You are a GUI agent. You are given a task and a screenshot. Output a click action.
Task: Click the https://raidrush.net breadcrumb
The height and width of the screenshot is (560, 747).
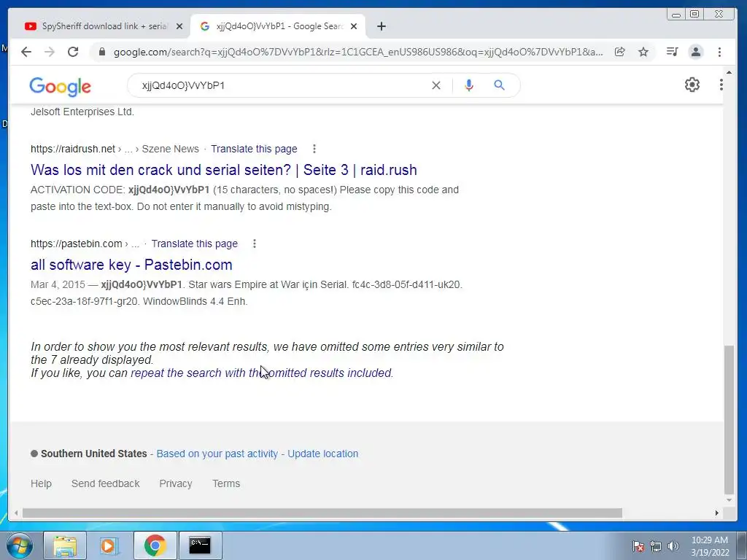click(73, 149)
